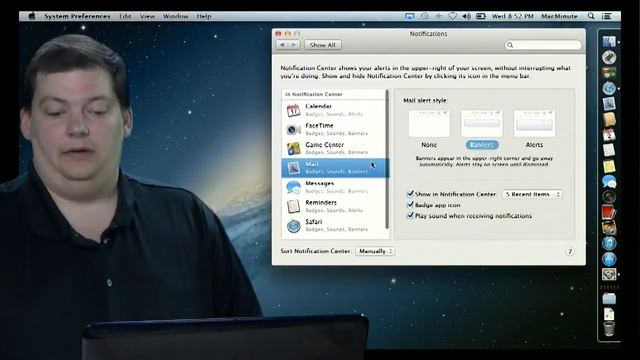Open Messages speech-bubble icon in the Dock
Image resolution: width=640 pixels, height=360 pixels.
609,181
